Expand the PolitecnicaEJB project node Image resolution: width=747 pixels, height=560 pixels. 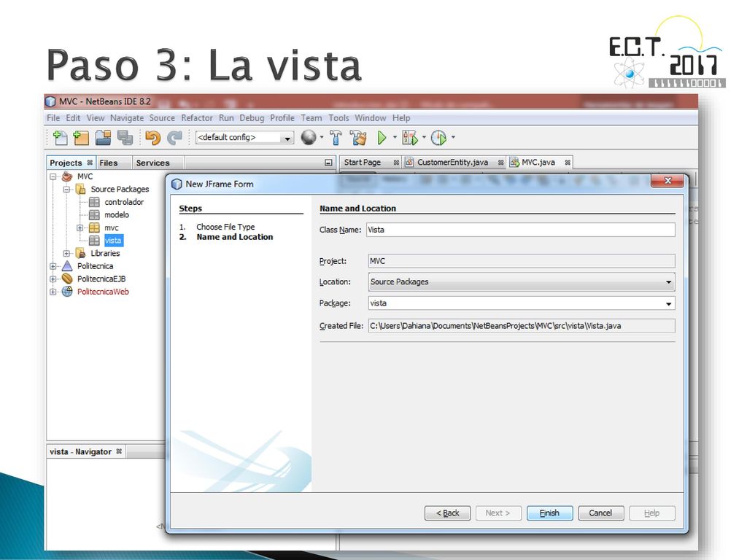pyautogui.click(x=53, y=279)
